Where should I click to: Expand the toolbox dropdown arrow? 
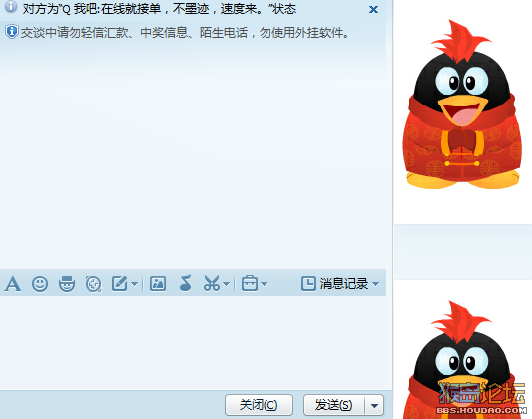coord(264,284)
